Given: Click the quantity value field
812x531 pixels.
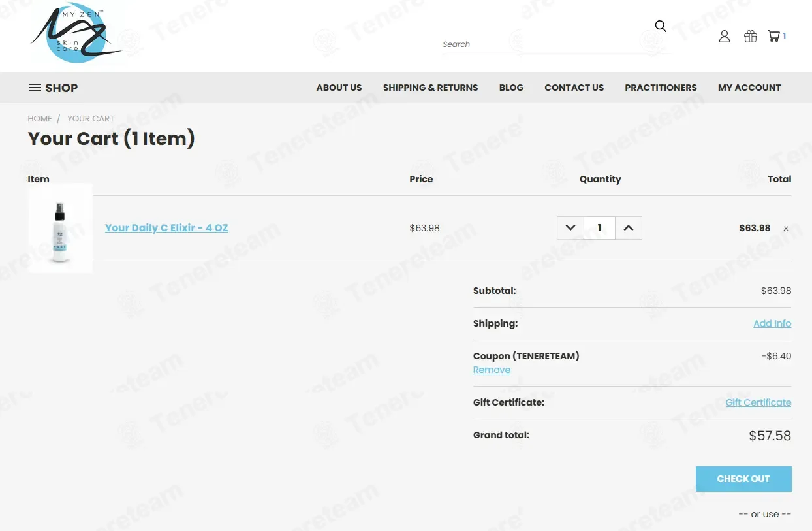Looking at the screenshot, I should 599,228.
